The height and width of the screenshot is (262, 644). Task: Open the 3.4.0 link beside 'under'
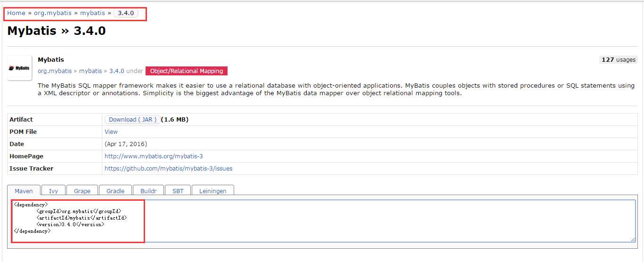(x=117, y=71)
